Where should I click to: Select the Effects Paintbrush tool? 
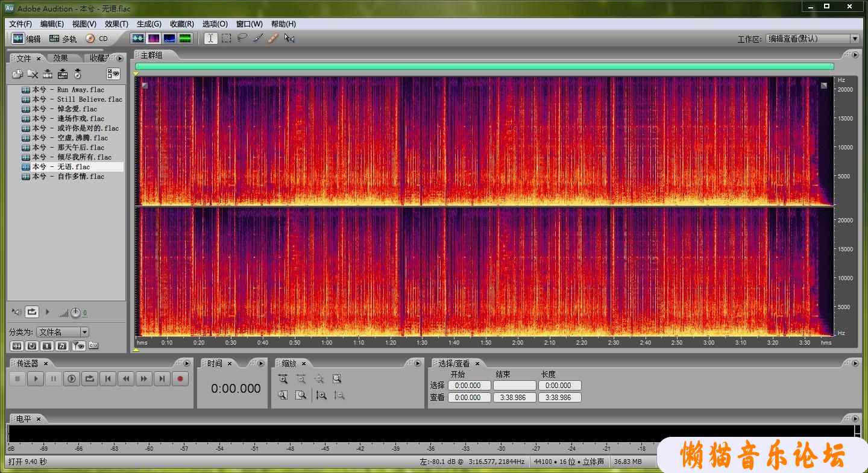(x=257, y=38)
